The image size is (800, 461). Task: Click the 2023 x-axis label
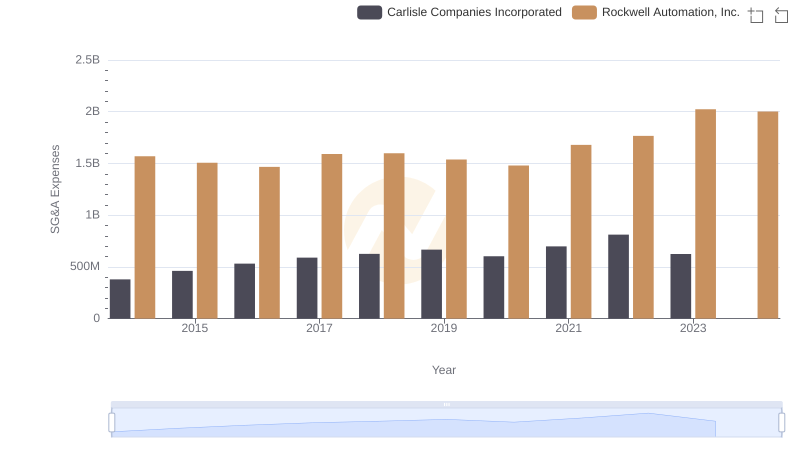click(693, 328)
